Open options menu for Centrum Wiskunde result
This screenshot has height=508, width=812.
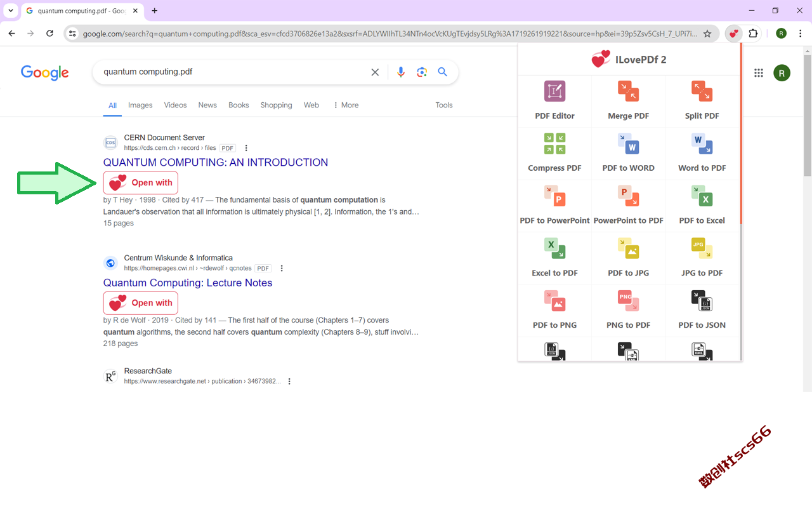pyautogui.click(x=282, y=269)
